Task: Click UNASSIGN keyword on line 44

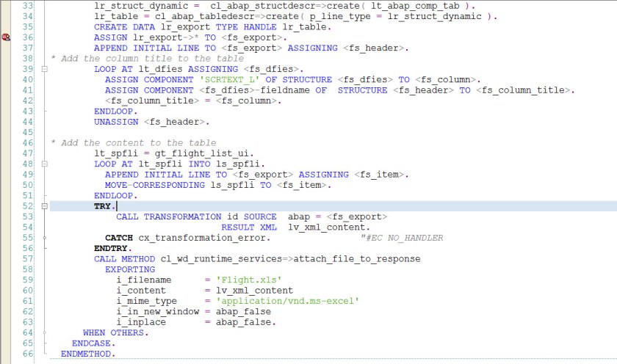Action: pos(116,122)
